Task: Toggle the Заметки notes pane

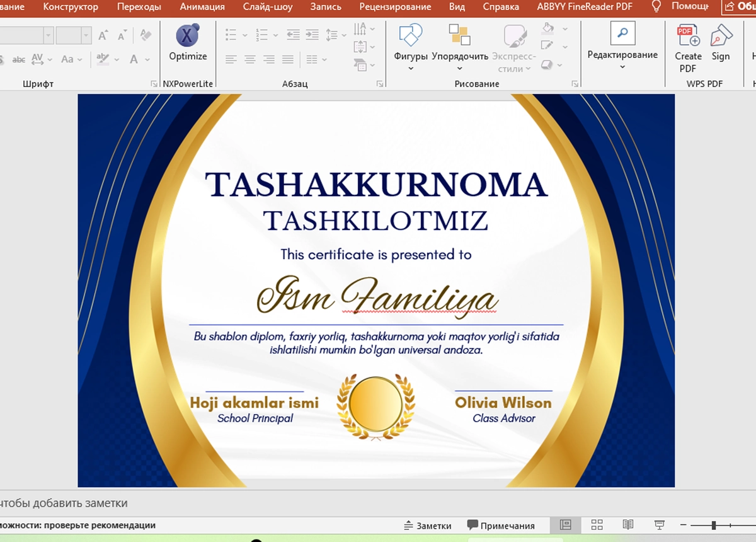Action: click(427, 526)
